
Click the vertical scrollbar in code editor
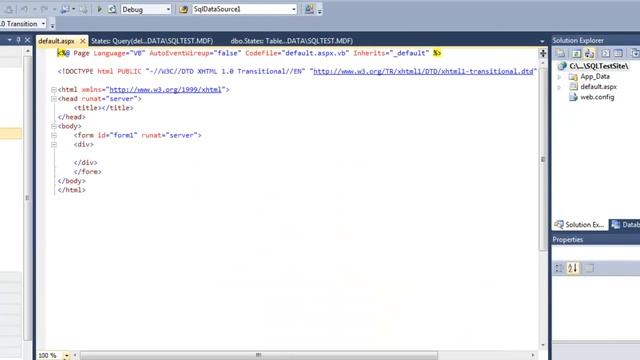point(543,159)
